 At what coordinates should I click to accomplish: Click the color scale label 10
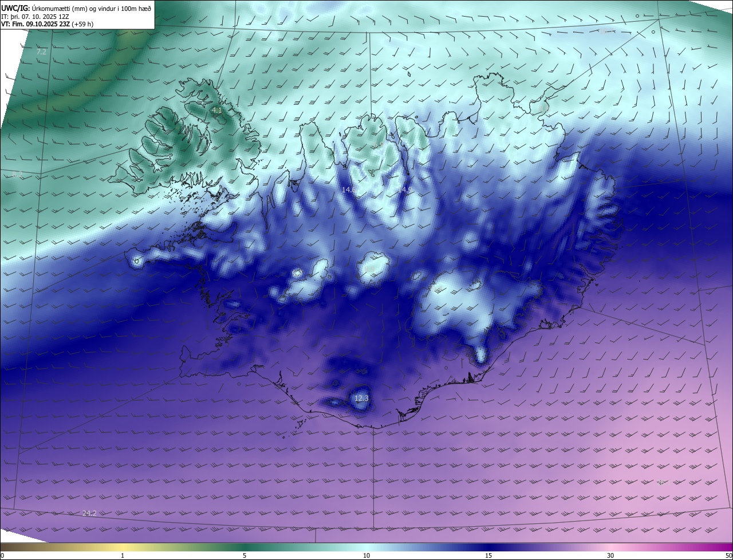366,555
